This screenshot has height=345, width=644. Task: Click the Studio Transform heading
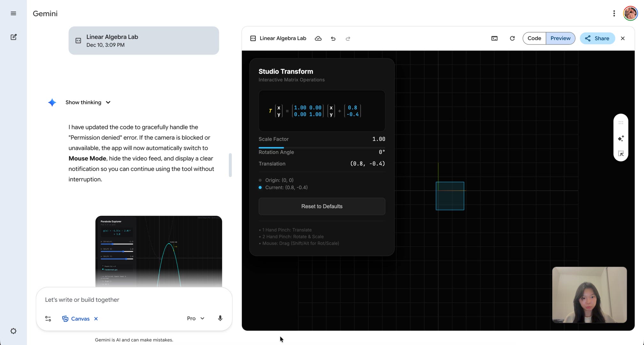coord(286,71)
